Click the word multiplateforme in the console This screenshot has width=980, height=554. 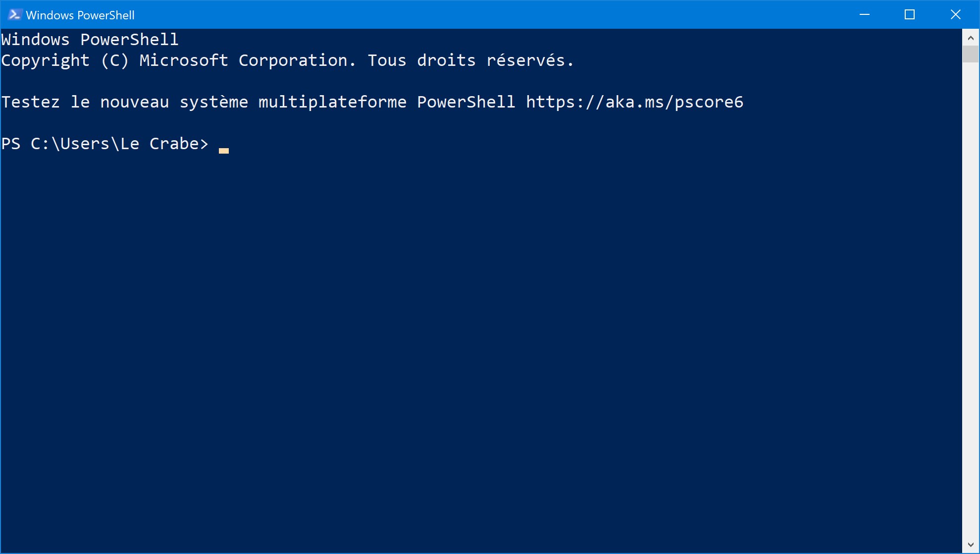(332, 102)
